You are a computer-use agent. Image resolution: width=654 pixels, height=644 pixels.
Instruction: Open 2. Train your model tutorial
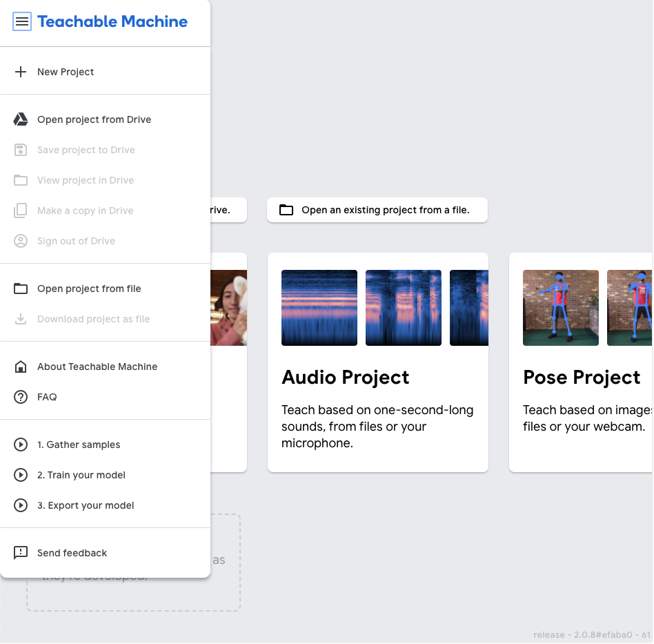click(x=81, y=475)
